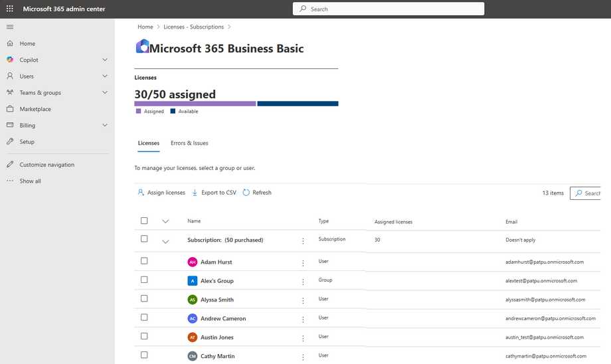Toggle the select-all checkbox in header
Screen dimensions: 611x364
pyautogui.click(x=144, y=221)
